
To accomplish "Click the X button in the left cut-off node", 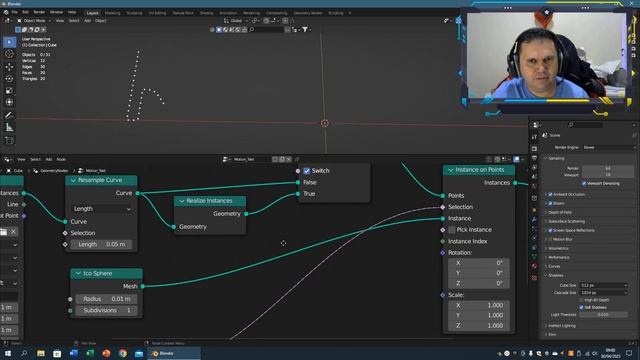I will pyautogui.click(x=13, y=231).
